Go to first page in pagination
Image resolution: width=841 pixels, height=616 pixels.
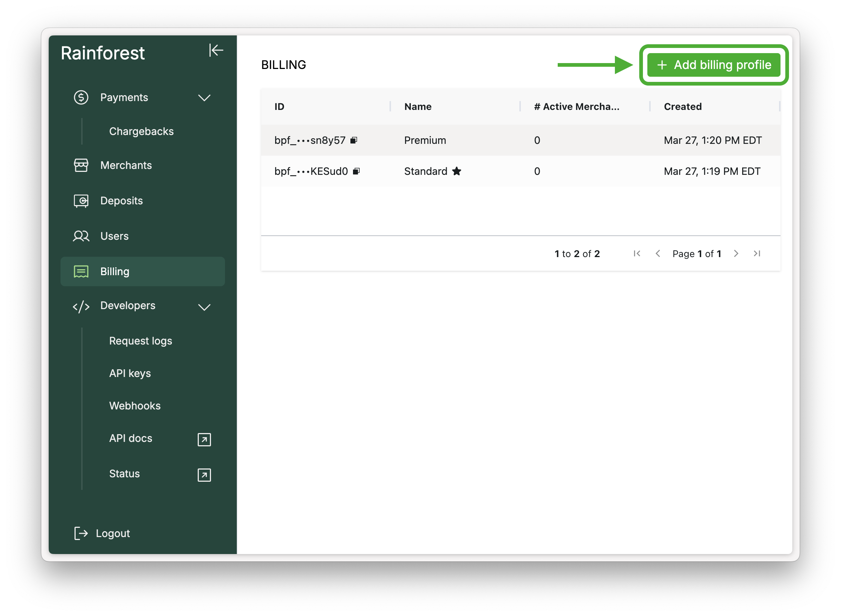click(637, 253)
